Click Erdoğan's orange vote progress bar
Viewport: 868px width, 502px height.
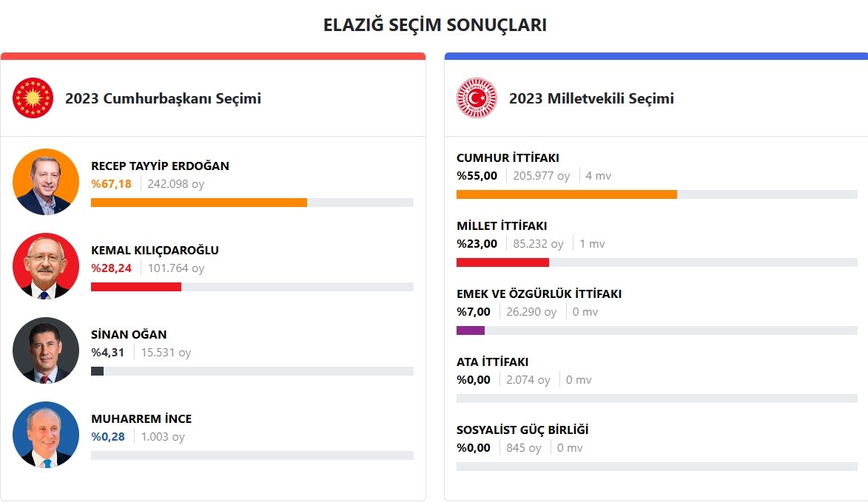pos(198,203)
